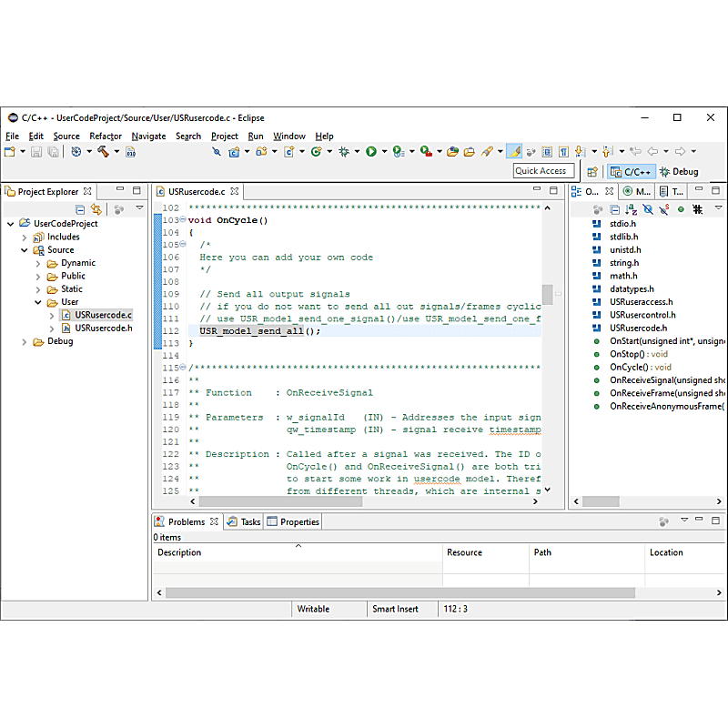Open the Run button dropdown arrow
The height and width of the screenshot is (728, 728).
[x=383, y=152]
